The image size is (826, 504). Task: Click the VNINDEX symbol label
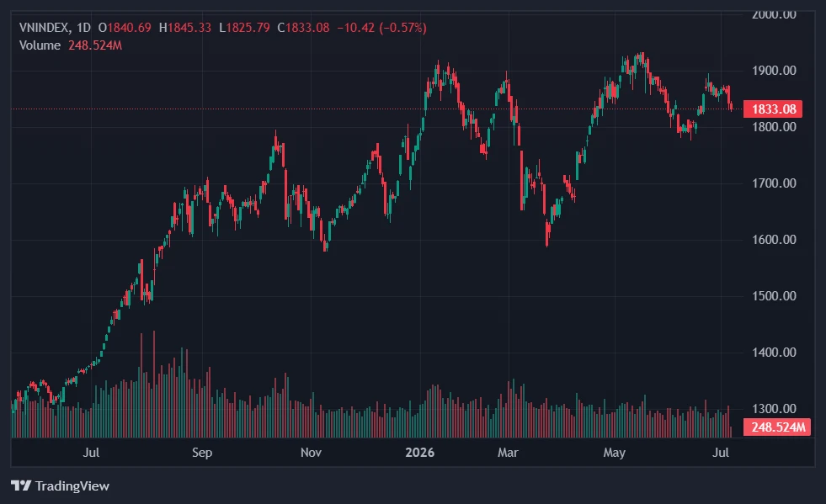(x=44, y=28)
